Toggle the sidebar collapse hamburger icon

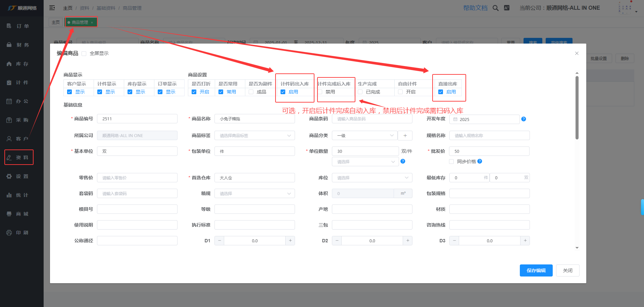click(x=52, y=8)
